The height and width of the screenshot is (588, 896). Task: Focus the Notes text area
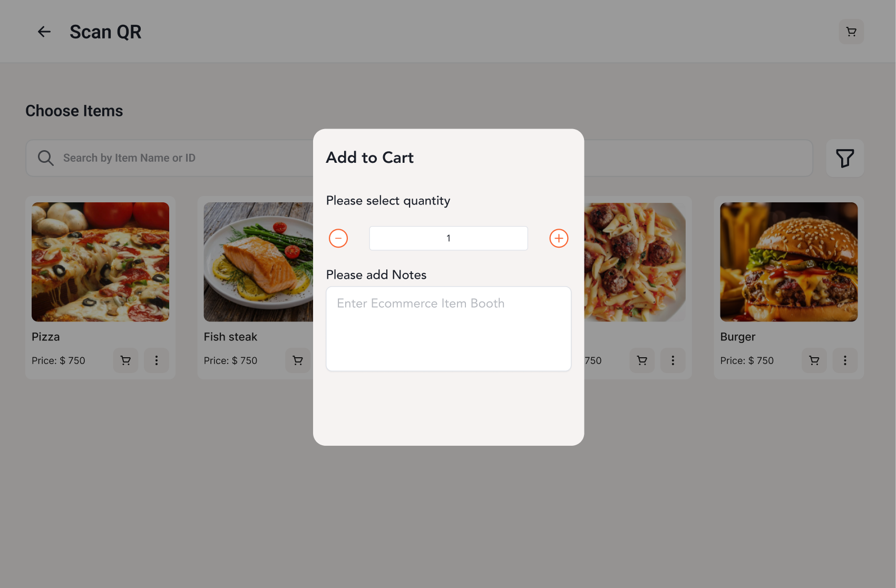point(449,329)
